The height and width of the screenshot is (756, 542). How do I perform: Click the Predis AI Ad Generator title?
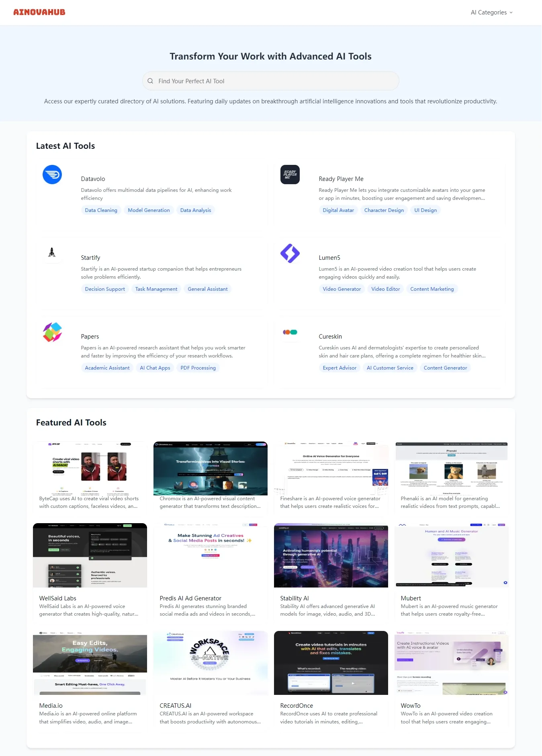[x=190, y=598]
